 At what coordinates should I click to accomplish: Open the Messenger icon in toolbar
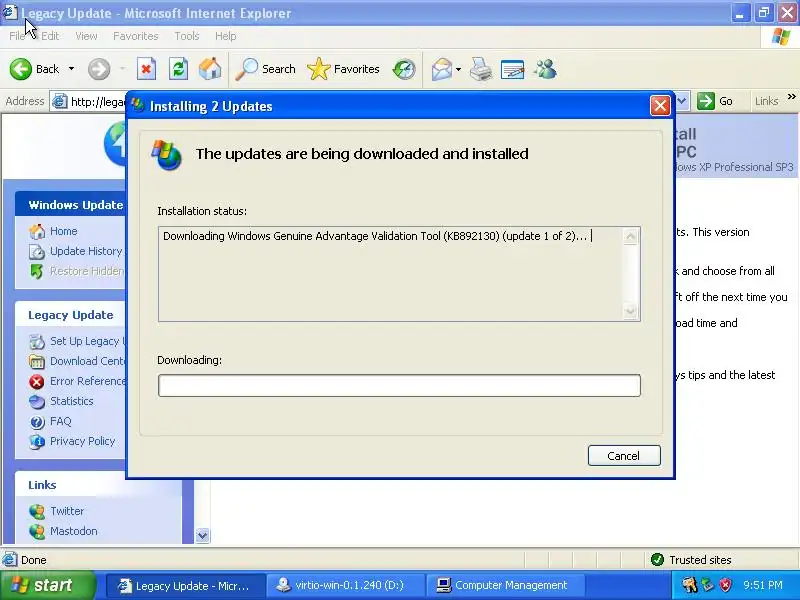pyautogui.click(x=545, y=69)
